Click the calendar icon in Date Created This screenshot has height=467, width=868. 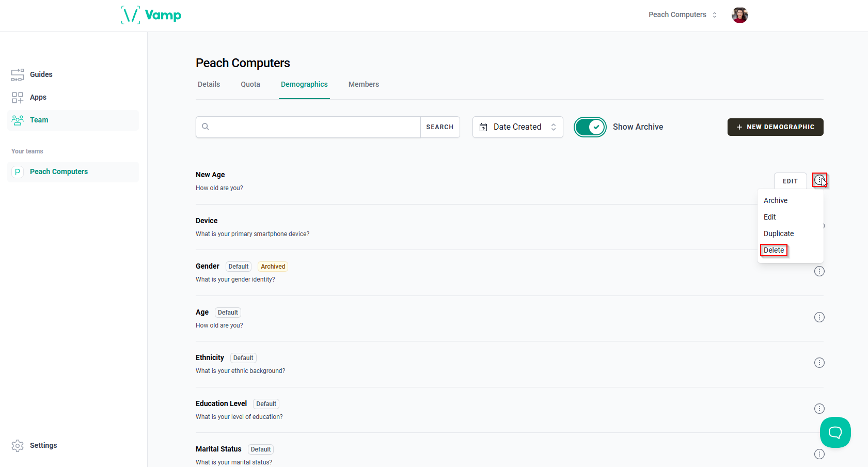click(483, 127)
